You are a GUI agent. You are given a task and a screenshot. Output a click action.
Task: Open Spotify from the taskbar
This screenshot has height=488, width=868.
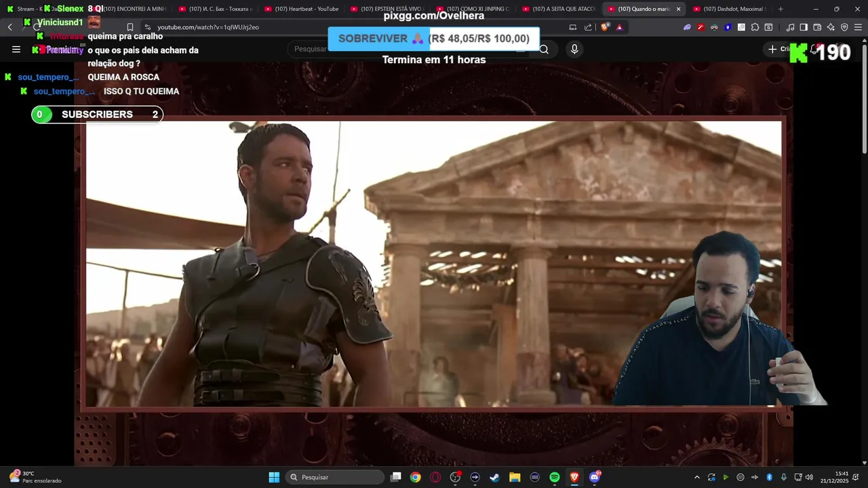click(x=555, y=477)
